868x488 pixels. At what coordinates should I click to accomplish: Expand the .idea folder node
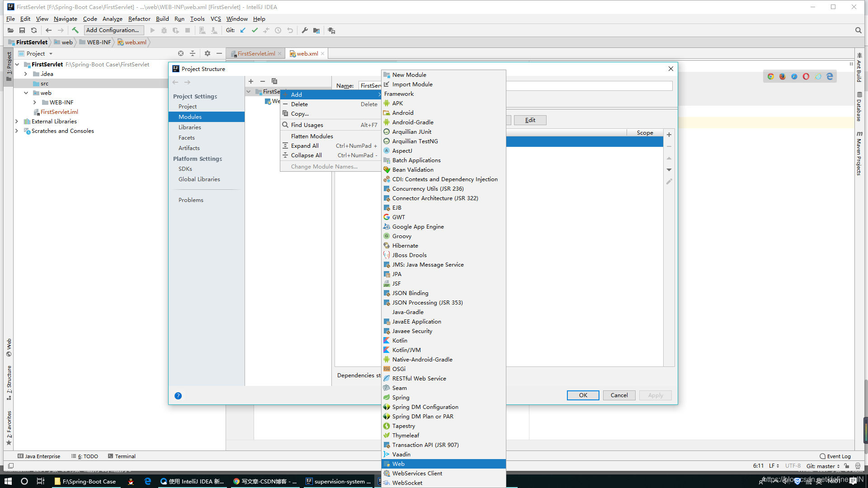[26, 74]
